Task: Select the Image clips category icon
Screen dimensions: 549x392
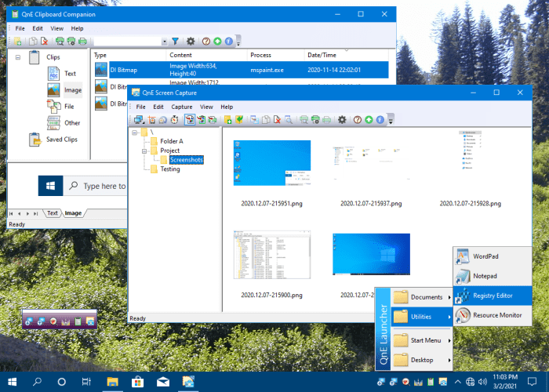Action: click(53, 90)
